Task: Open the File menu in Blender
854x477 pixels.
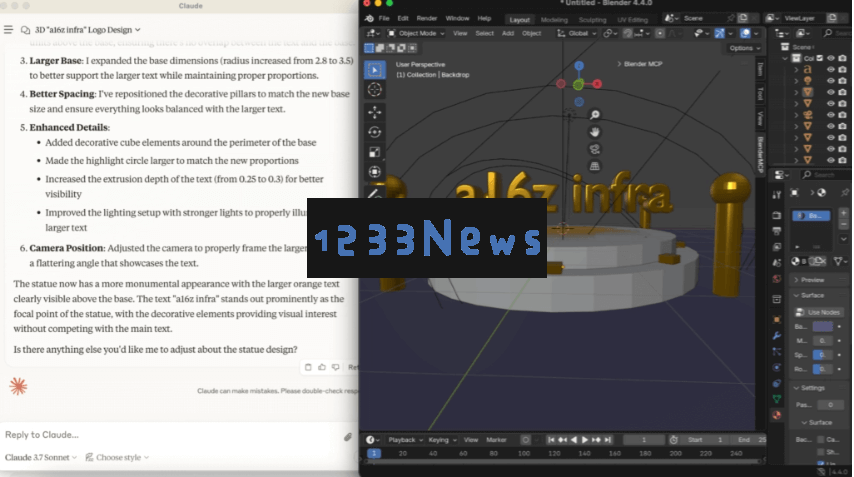Action: (x=384, y=18)
